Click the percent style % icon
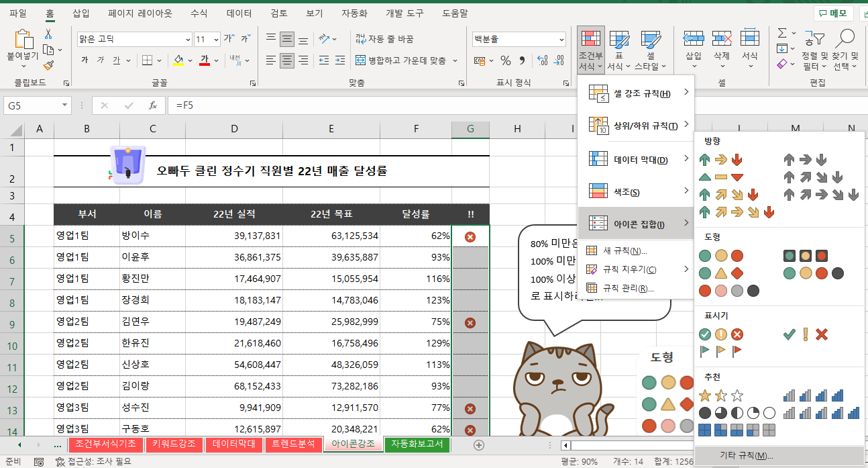This screenshot has height=468, width=868. tap(506, 60)
